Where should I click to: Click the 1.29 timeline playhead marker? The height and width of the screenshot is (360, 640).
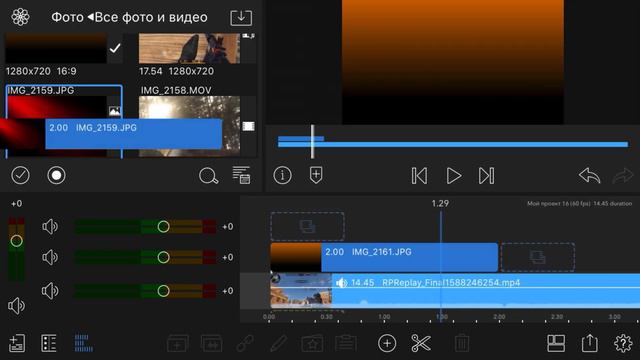tap(440, 203)
